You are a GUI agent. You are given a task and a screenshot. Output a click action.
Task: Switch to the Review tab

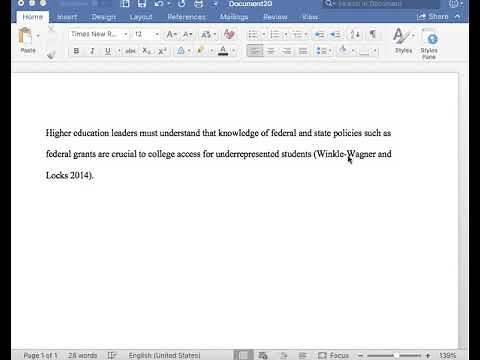click(275, 17)
